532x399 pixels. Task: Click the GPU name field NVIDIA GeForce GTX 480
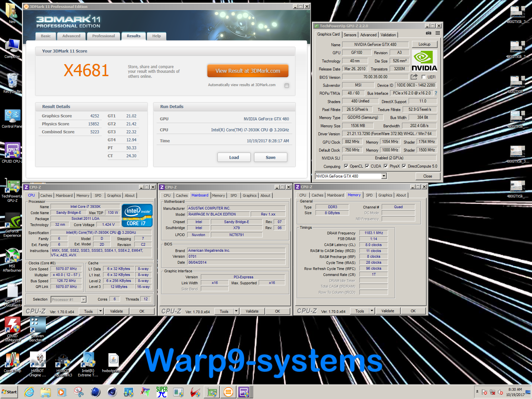375,44
